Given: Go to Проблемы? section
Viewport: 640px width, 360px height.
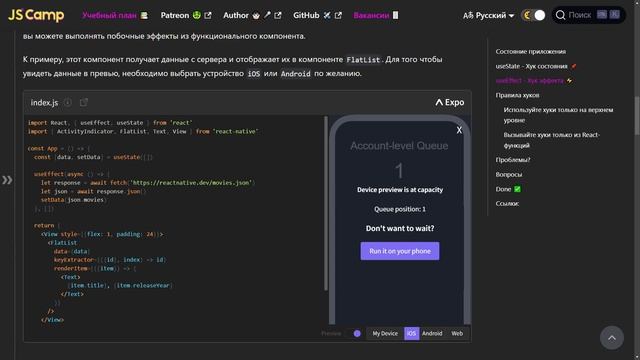Looking at the screenshot, I should coord(513,160).
